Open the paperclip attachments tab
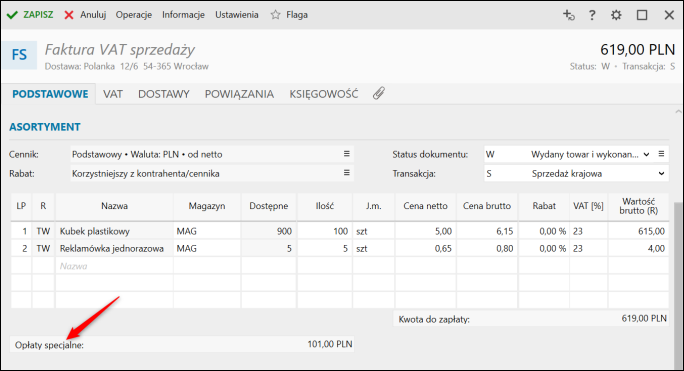Viewport: 684px width, 371px height. (x=379, y=93)
